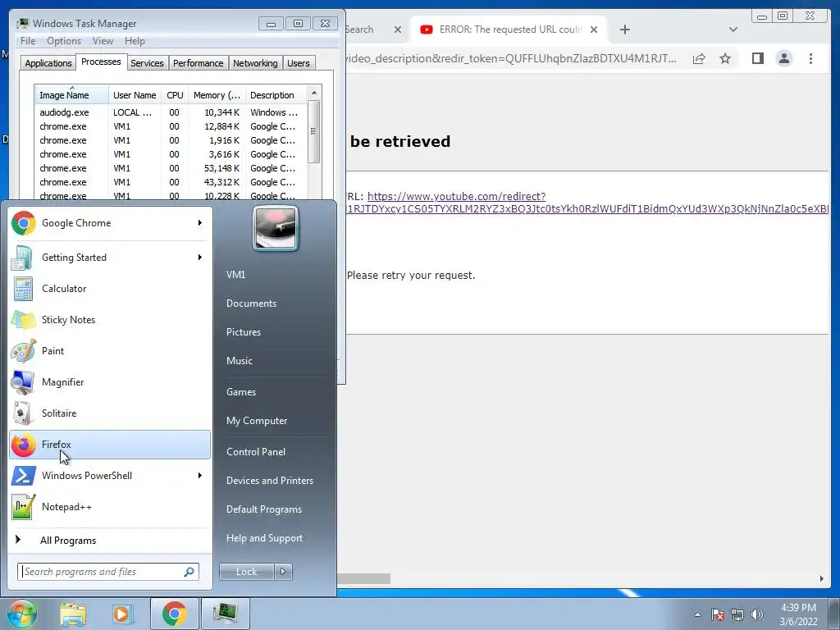Switch to Performance tab
840x630 pixels.
coord(198,63)
